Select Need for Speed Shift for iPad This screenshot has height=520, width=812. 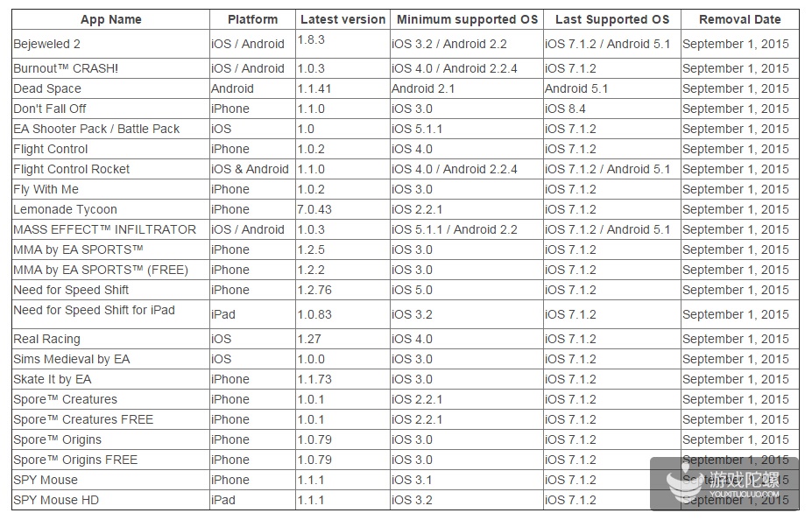94,310
